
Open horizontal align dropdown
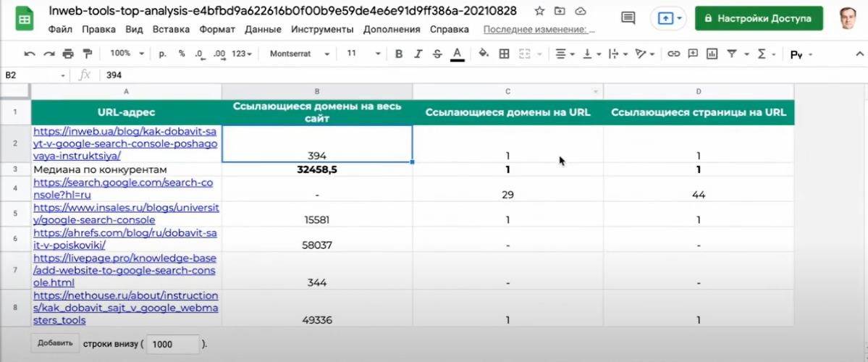coord(565,54)
